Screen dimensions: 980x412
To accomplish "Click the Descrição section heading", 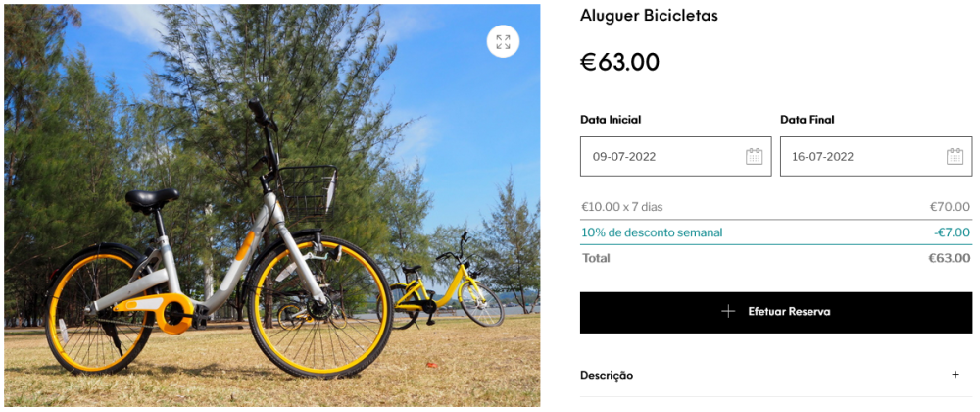I will click(x=607, y=375).
